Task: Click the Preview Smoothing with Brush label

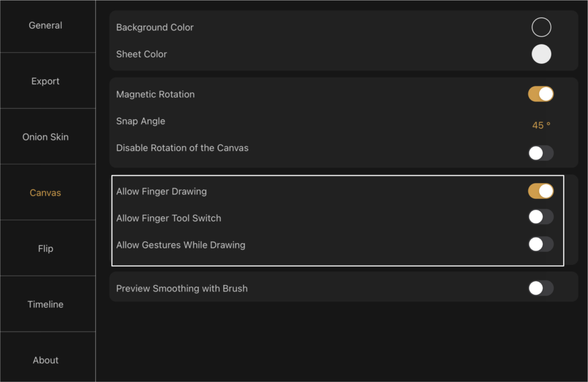Action: (182, 289)
